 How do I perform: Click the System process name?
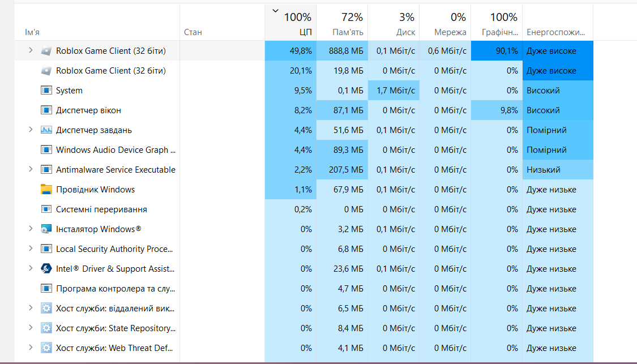tap(69, 91)
